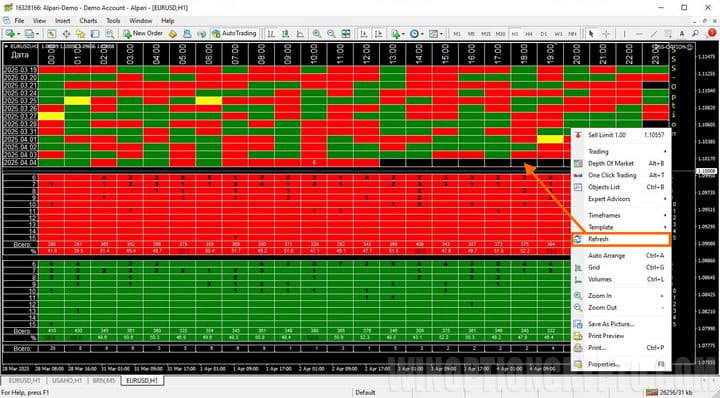Open the Indicators list dropdown

point(398,34)
